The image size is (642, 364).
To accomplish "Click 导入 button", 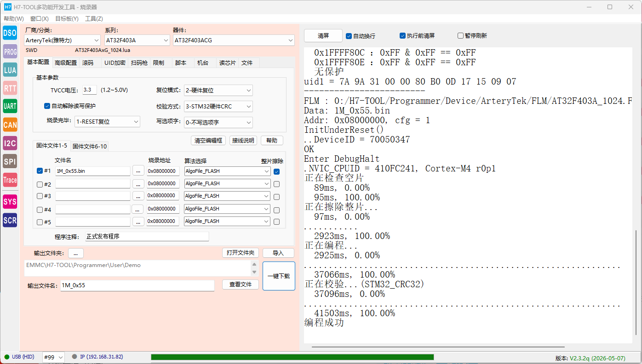I will coord(278,253).
